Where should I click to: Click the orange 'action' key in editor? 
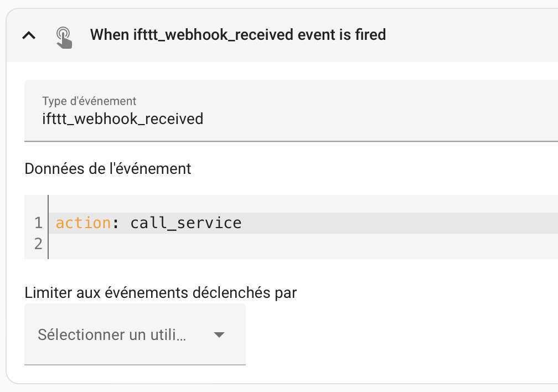pos(83,223)
